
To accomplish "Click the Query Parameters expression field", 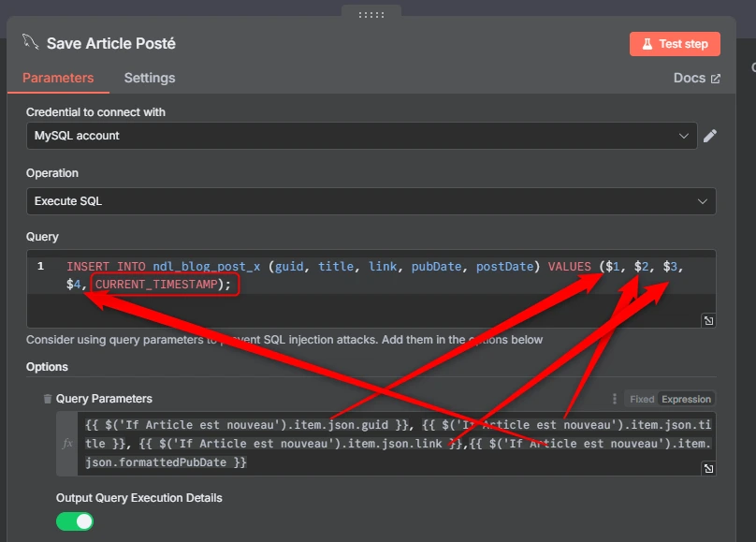I will coord(396,444).
